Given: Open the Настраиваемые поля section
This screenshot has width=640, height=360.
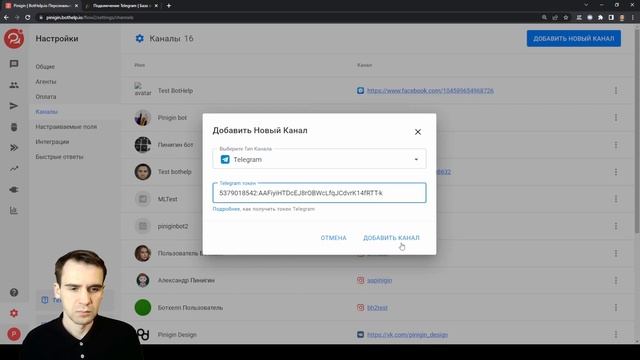Looking at the screenshot, I should [66, 127].
